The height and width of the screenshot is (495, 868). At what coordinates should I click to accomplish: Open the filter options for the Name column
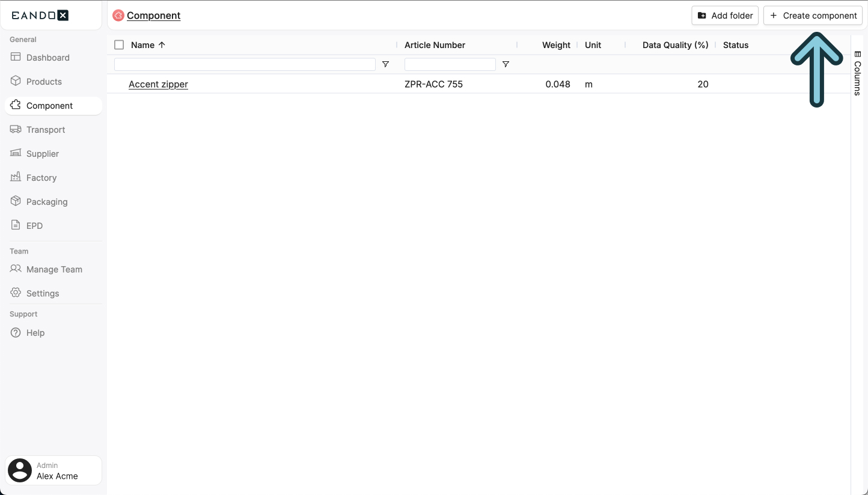point(386,64)
